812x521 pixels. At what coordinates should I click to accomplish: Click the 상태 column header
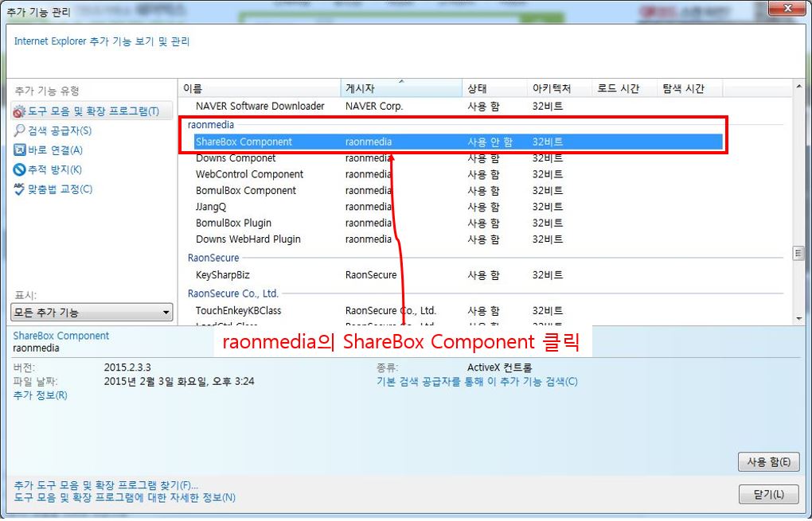point(495,88)
